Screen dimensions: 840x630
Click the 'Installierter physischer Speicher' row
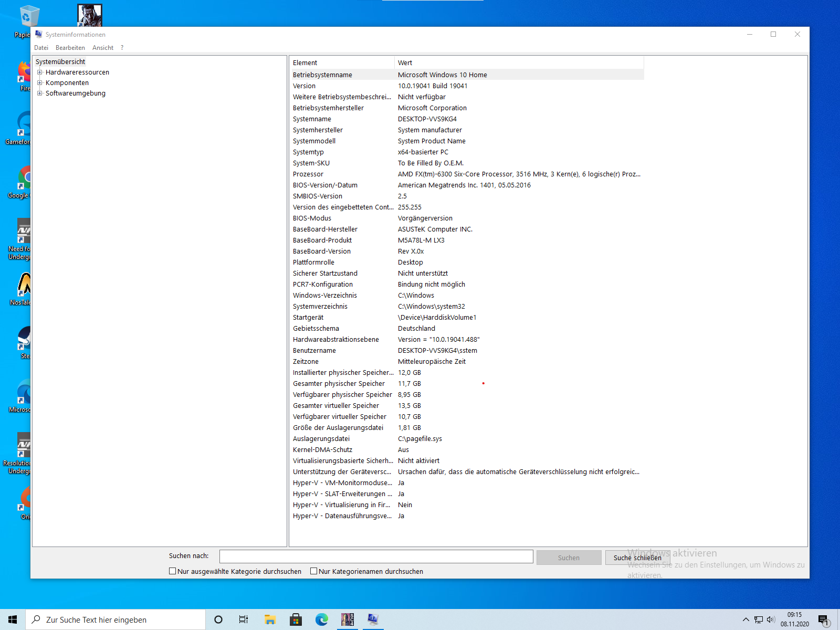pyautogui.click(x=467, y=372)
